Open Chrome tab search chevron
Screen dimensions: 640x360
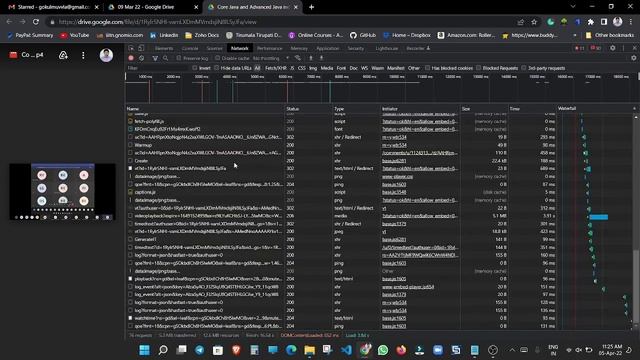[573, 7]
